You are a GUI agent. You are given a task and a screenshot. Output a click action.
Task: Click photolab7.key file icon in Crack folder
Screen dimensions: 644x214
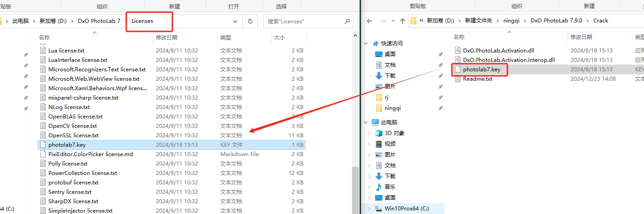click(457, 70)
